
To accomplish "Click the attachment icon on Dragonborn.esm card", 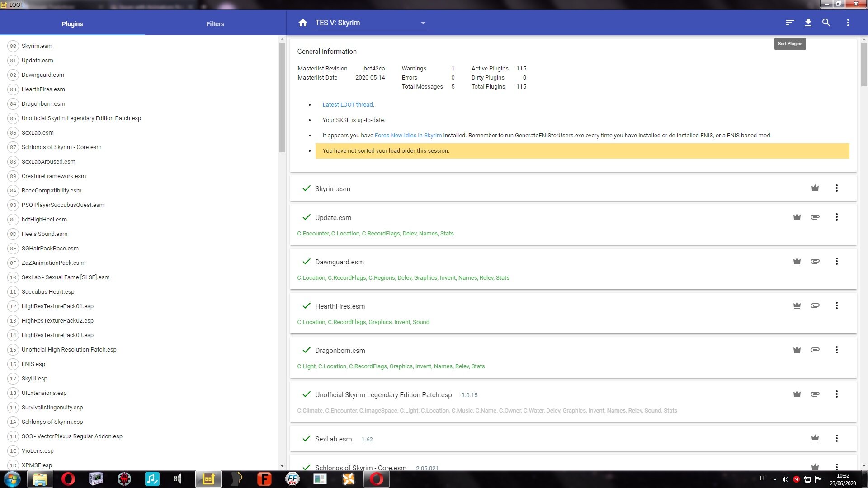I will tap(815, 350).
